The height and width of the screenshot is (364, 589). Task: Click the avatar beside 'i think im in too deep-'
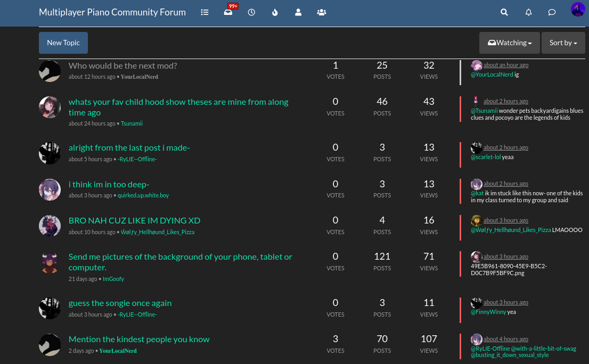coord(50,189)
